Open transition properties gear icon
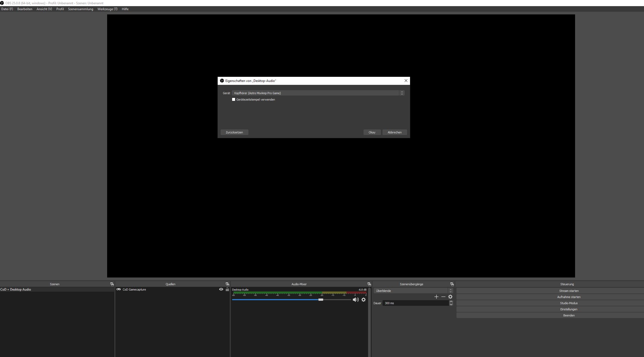 [450, 297]
